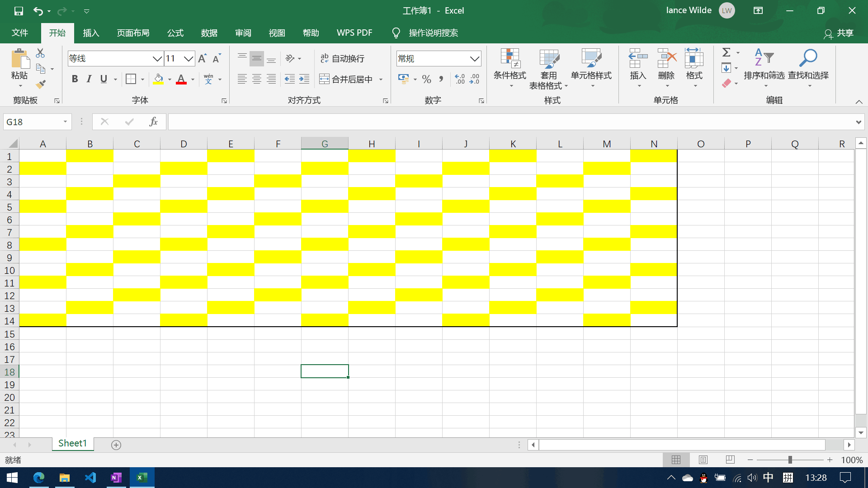Click the percent style icon
Screen dimensions: 868x488
click(x=426, y=80)
